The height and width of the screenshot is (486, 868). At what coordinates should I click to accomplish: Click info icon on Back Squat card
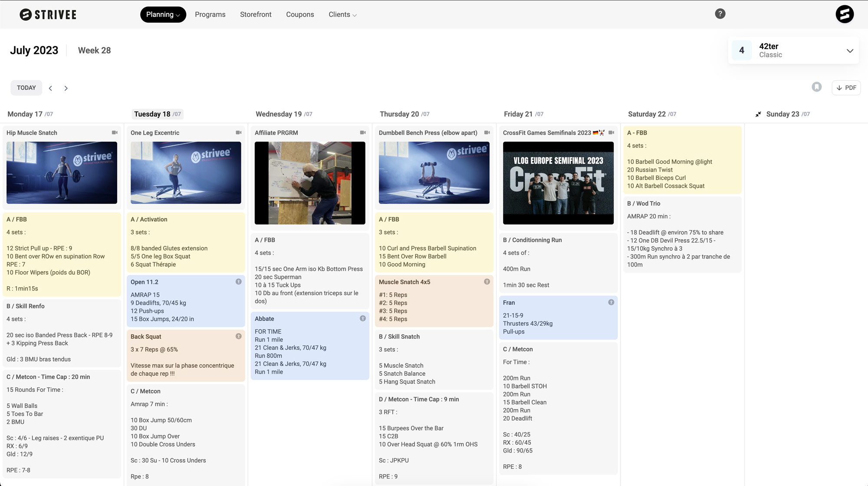pos(239,336)
